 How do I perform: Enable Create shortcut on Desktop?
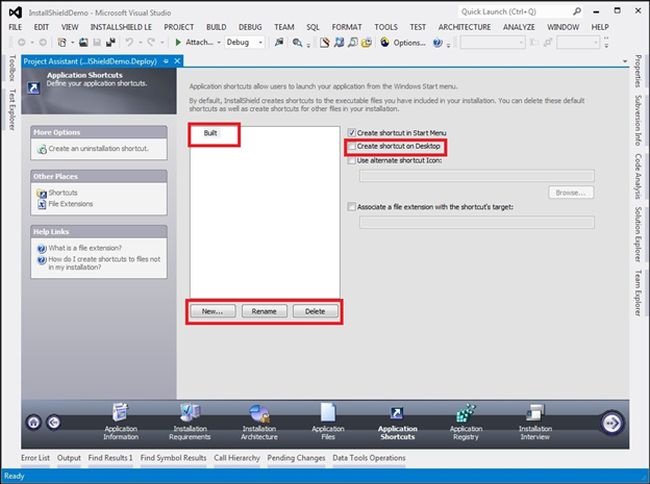click(x=352, y=146)
